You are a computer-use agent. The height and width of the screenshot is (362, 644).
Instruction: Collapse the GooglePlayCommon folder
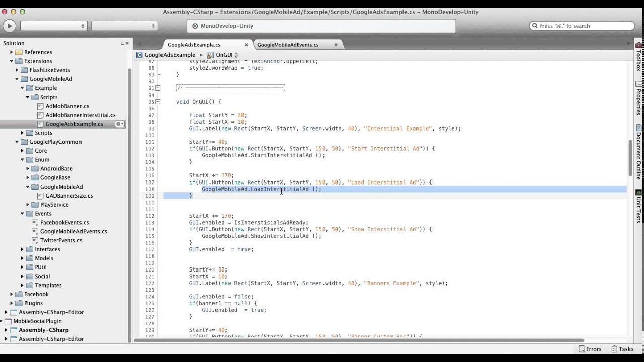[x=17, y=142]
